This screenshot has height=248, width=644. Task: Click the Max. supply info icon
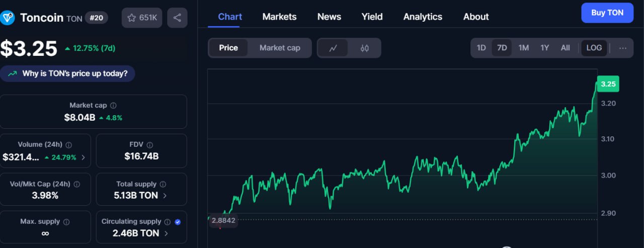point(66,222)
